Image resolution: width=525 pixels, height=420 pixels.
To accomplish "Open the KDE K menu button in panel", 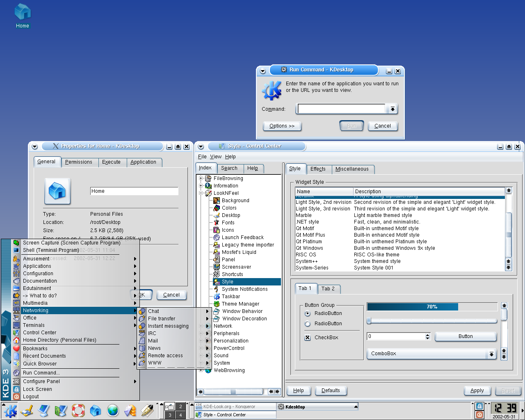I will tap(10, 410).
